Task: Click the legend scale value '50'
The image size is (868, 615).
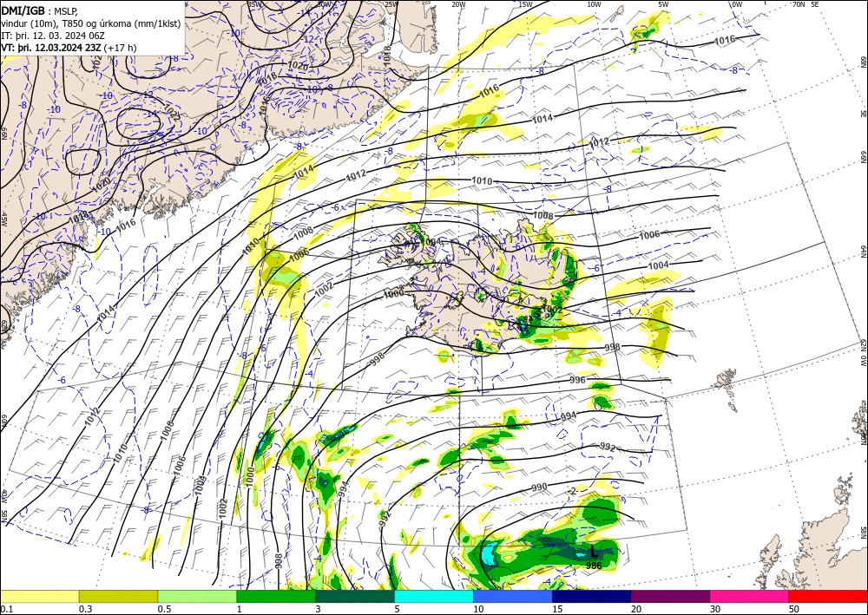Action: pos(794,609)
